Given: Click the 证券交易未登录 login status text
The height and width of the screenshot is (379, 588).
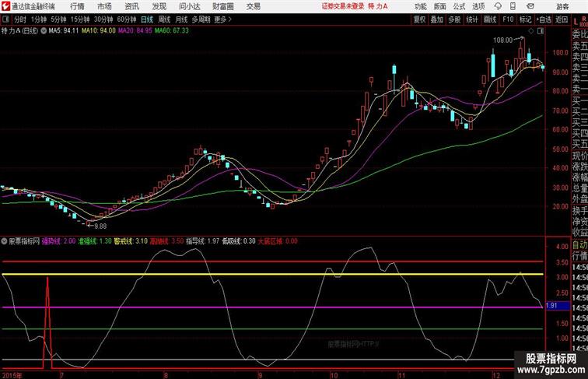Looking at the screenshot, I should (x=343, y=6).
